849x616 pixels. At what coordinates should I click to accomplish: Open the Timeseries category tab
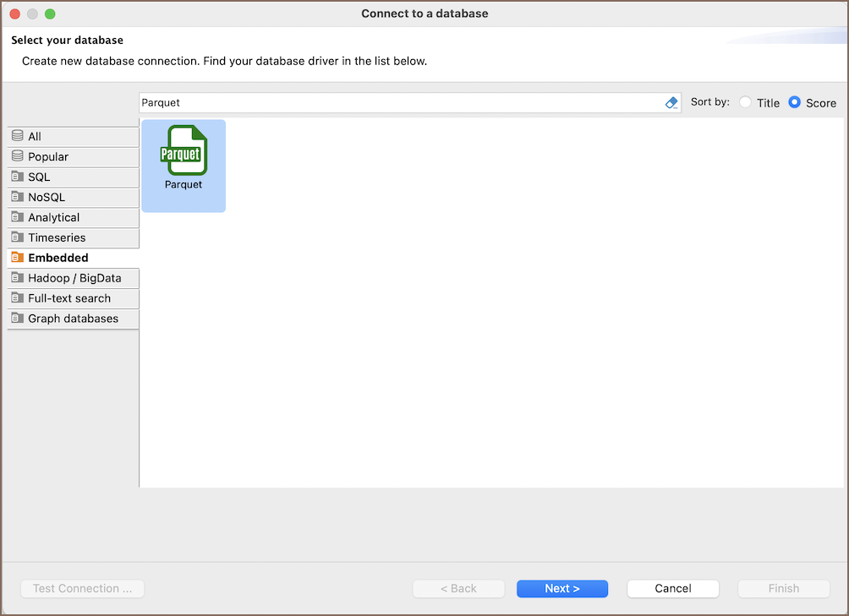coord(57,237)
